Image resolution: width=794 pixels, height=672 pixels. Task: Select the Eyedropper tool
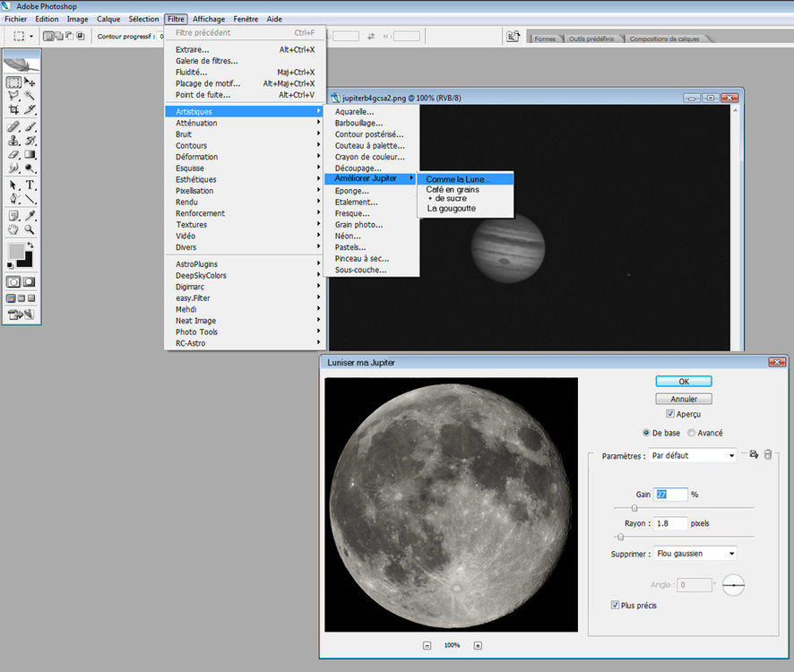pyautogui.click(x=30, y=215)
